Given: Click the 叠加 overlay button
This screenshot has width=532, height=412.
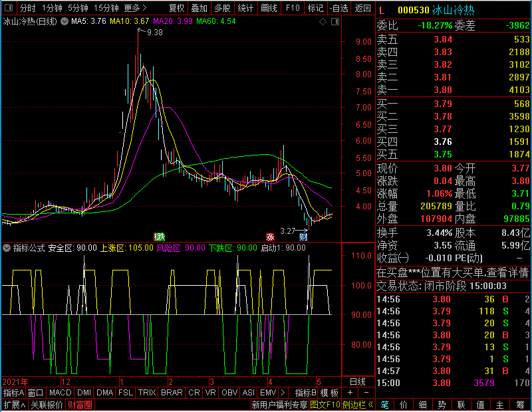Looking at the screenshot, I should click(199, 8).
